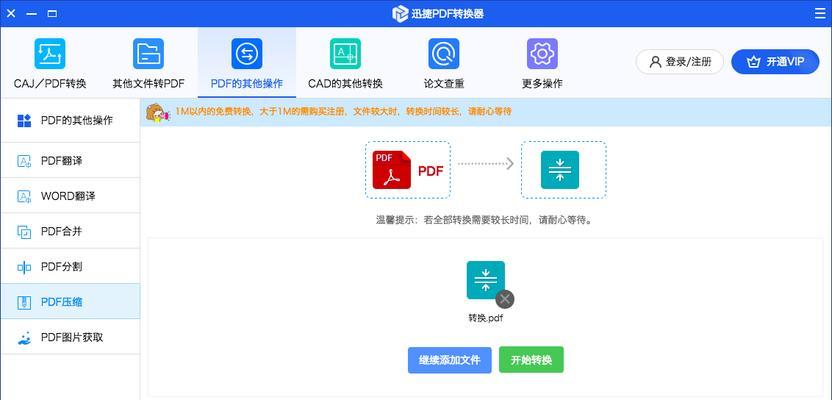
Task: Click the cartoon announcer icon in notice bar
Action: [157, 113]
